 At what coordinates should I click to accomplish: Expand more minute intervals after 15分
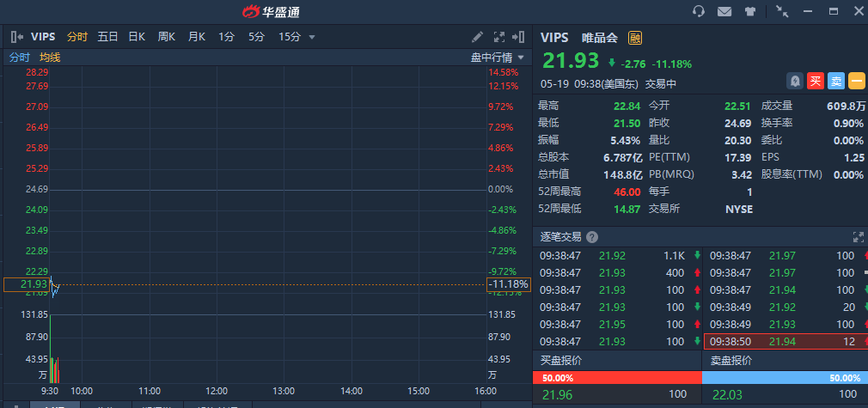312,37
